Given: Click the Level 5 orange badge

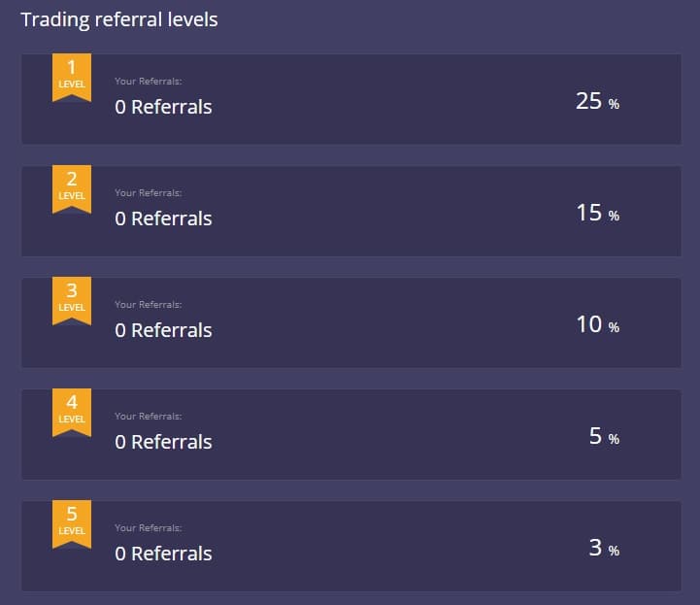Looking at the screenshot, I should point(72,521).
